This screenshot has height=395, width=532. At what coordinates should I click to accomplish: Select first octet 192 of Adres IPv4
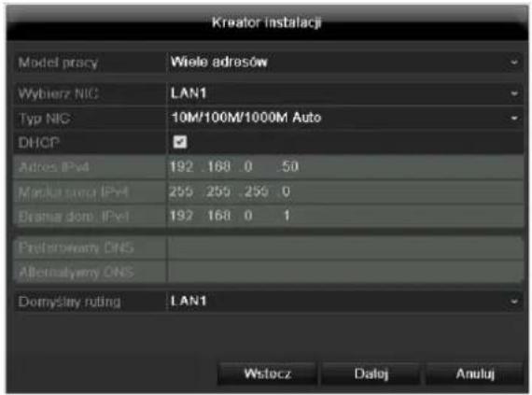coord(181,166)
